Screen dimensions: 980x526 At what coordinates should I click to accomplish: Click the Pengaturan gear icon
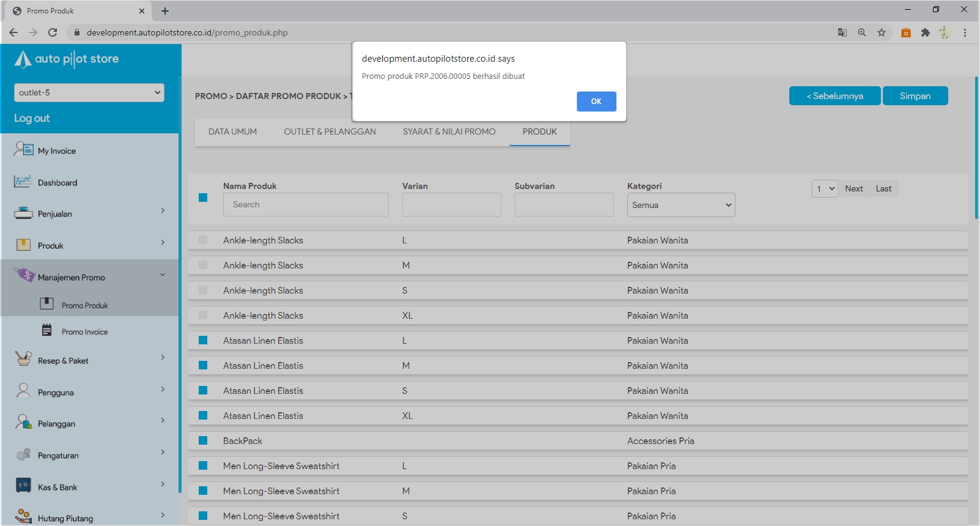coord(23,454)
